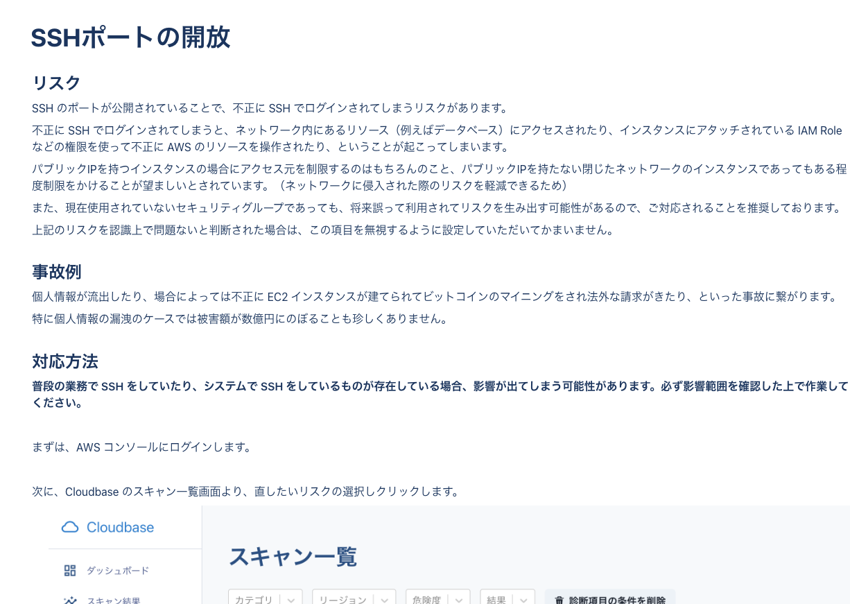
Task: Click the Cloudbase brand icon at sidebar top
Action: coord(70,527)
